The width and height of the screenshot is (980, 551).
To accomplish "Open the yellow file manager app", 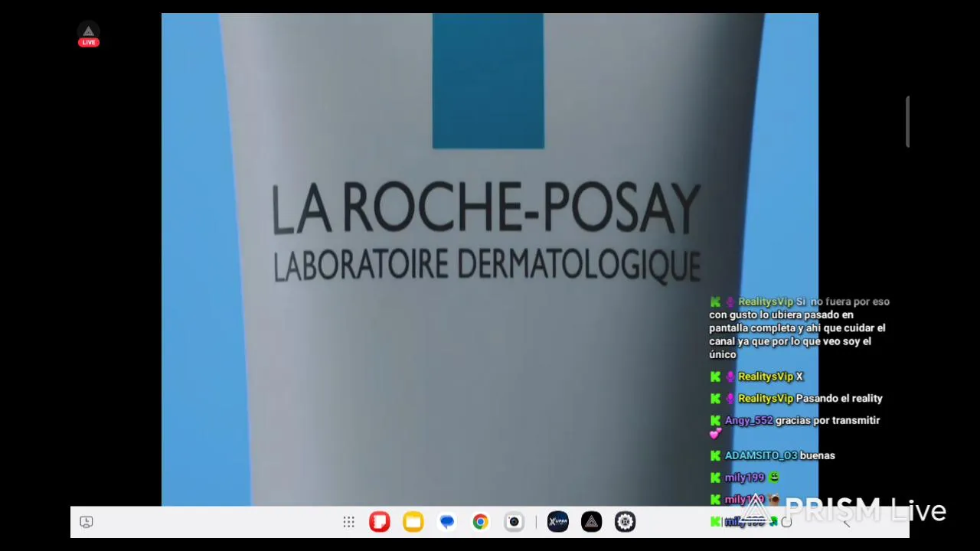I will coord(413,522).
